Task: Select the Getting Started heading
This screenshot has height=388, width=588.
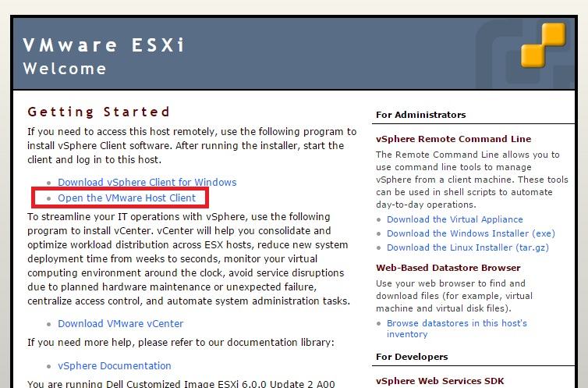Action: point(98,112)
